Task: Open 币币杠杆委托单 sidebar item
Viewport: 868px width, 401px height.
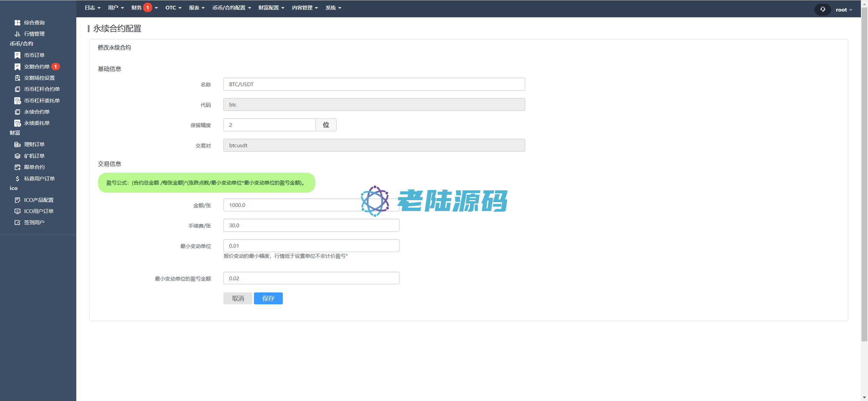Action: pyautogui.click(x=42, y=101)
